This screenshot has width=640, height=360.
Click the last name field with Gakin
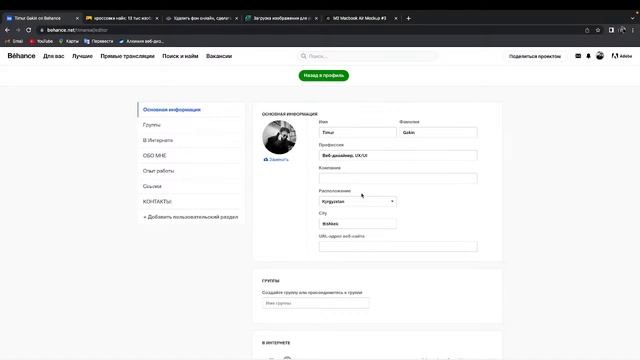(x=438, y=132)
